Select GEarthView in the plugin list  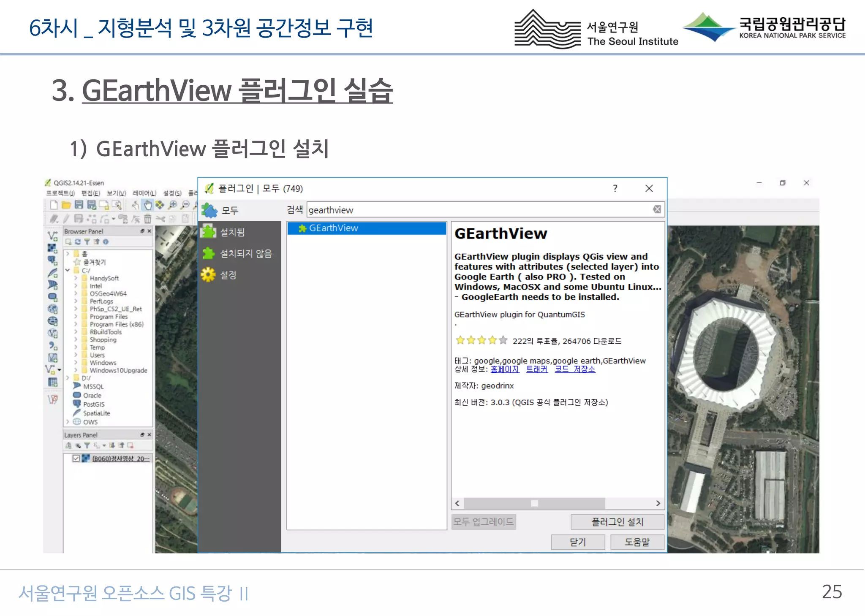pos(367,228)
